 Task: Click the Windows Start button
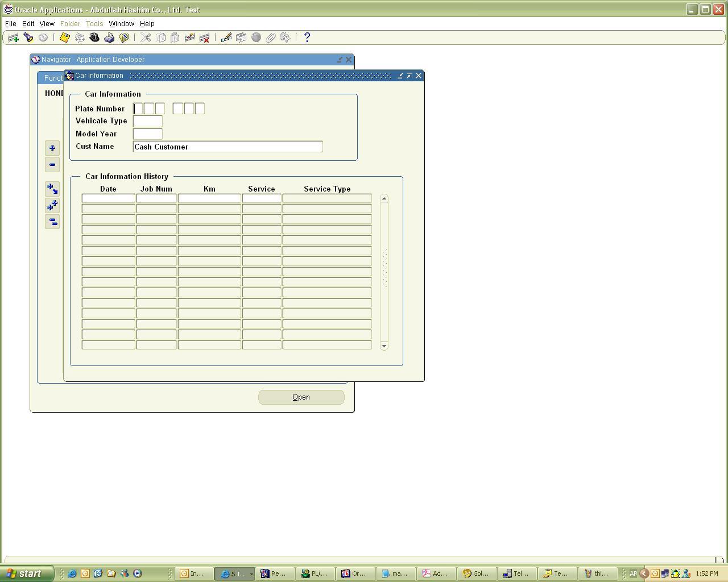(26, 573)
